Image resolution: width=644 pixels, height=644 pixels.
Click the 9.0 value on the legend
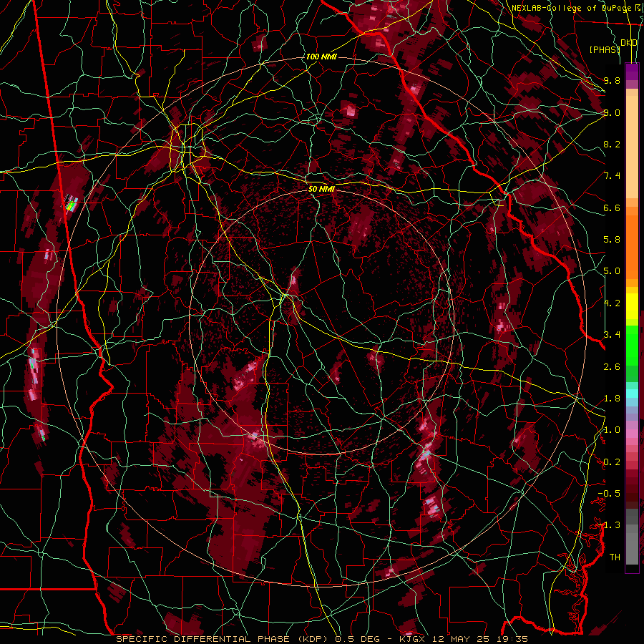(612, 112)
